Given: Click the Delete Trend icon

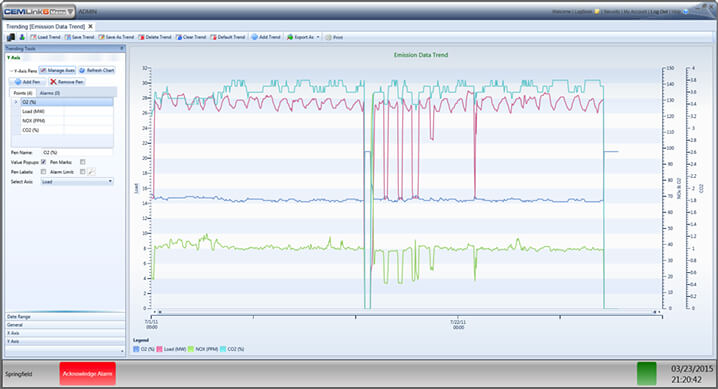Looking at the screenshot, I should coord(141,37).
